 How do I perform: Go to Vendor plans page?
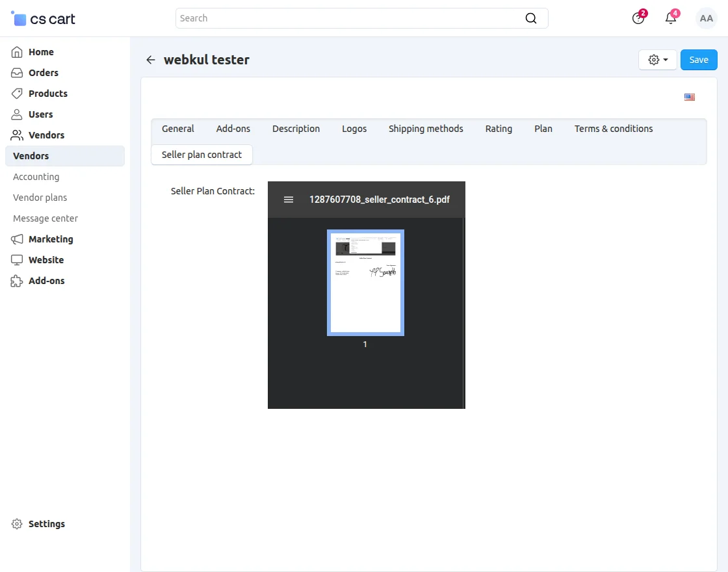[x=40, y=198]
